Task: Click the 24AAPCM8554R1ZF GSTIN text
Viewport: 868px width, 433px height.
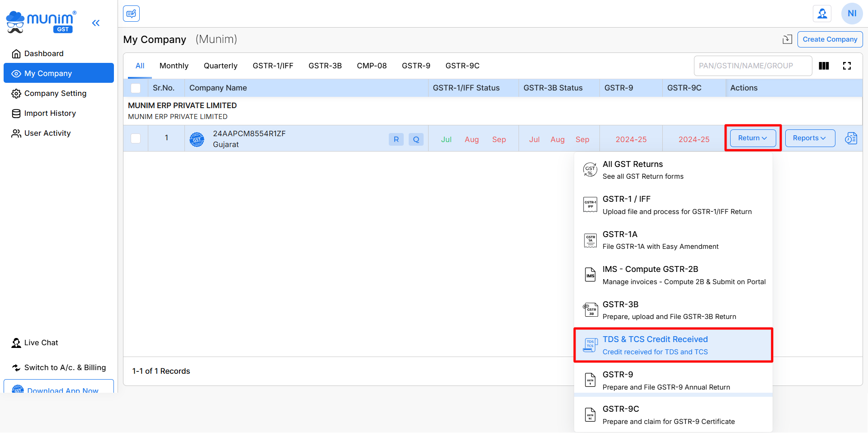Action: pyautogui.click(x=249, y=133)
